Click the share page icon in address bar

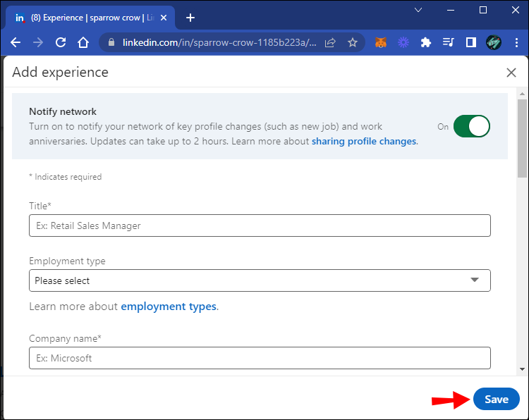pyautogui.click(x=330, y=42)
